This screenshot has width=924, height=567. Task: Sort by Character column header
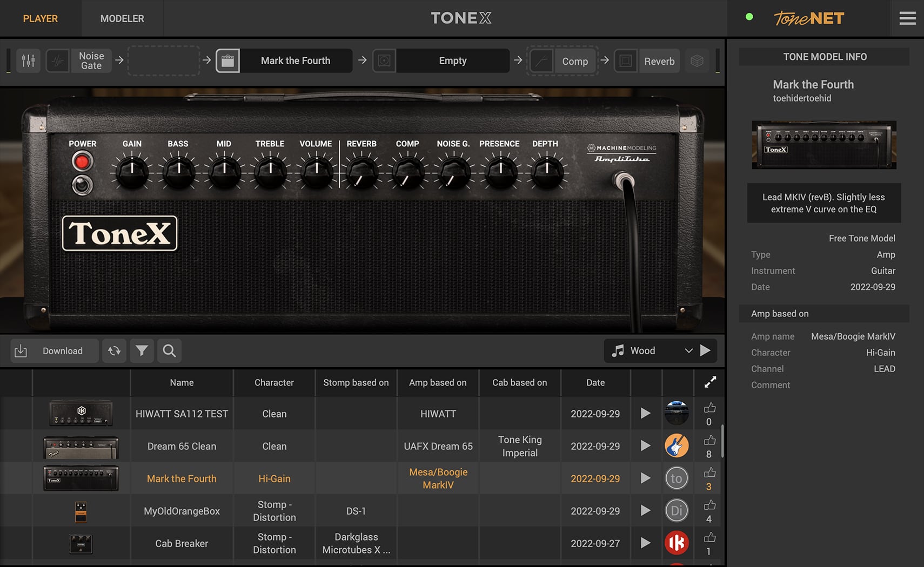coord(274,382)
